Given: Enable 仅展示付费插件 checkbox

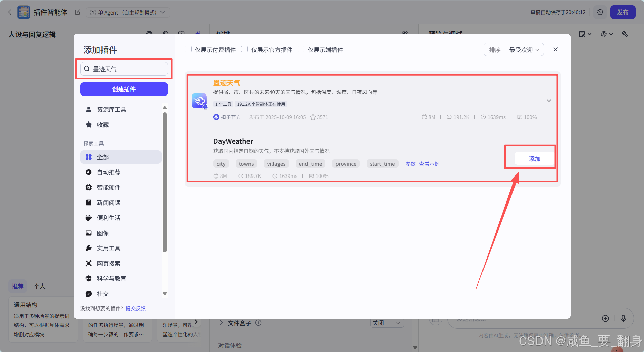Looking at the screenshot, I should click(188, 49).
